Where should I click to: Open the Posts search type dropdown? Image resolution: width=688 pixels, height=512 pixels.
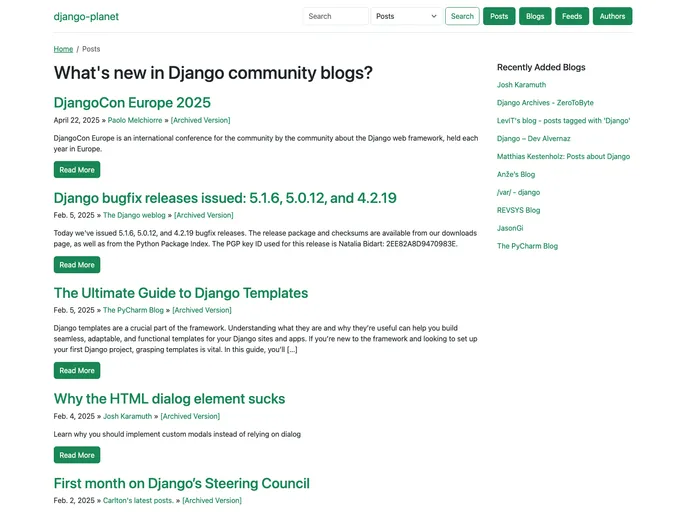pos(406,16)
